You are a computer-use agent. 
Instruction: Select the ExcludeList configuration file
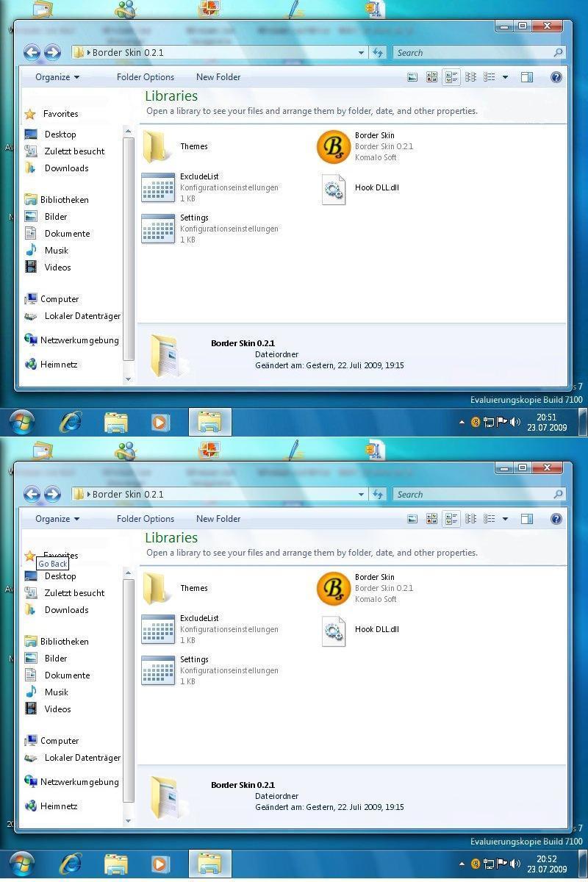(157, 187)
